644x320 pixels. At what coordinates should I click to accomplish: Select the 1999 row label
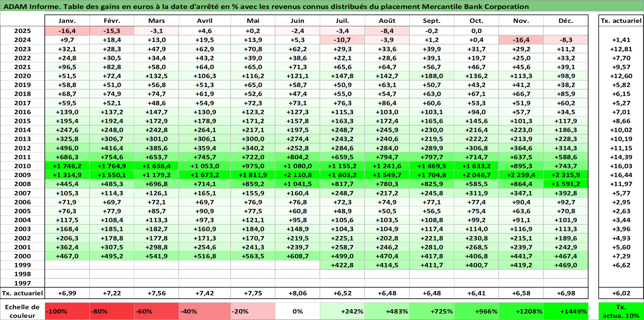[23, 265]
